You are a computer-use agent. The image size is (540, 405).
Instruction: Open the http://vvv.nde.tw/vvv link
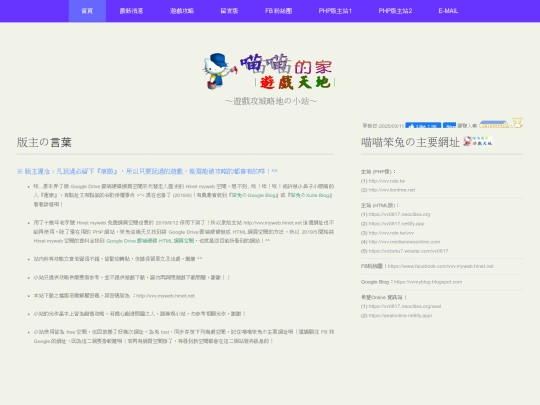click(391, 233)
